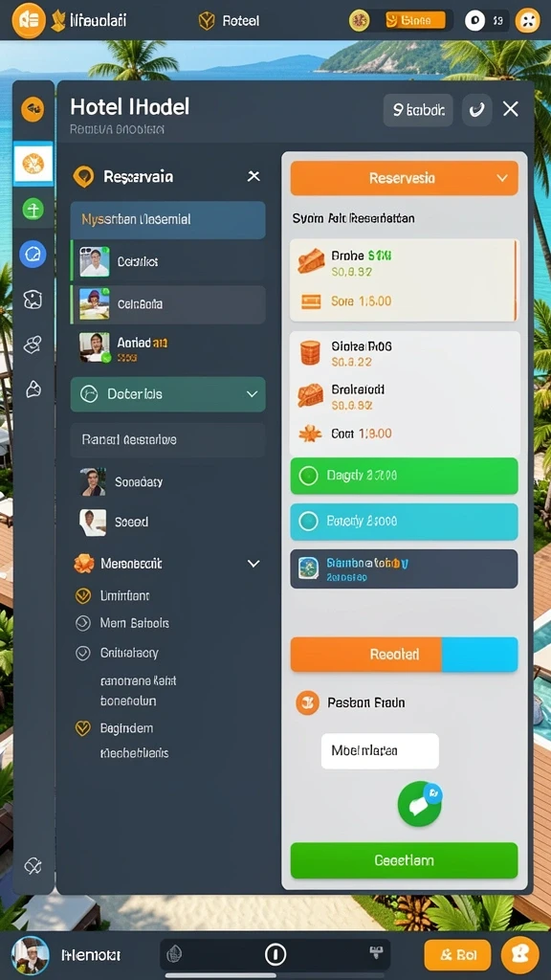Click the Reservaia location pin icon

(x=83, y=177)
